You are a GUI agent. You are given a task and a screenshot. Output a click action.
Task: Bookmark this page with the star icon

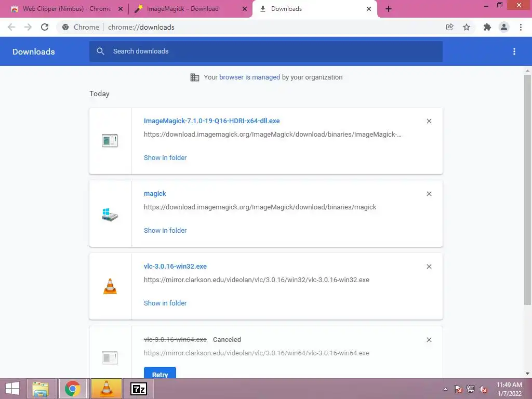point(467,27)
